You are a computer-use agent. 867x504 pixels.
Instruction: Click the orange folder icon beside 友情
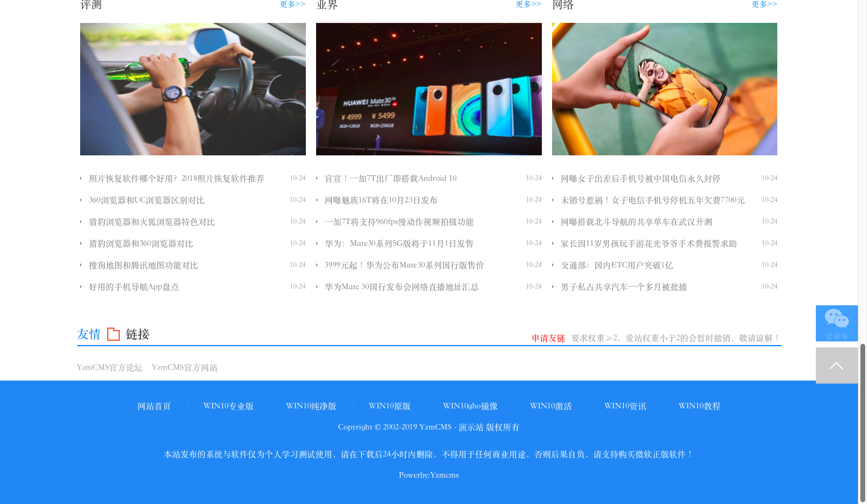[x=113, y=334]
